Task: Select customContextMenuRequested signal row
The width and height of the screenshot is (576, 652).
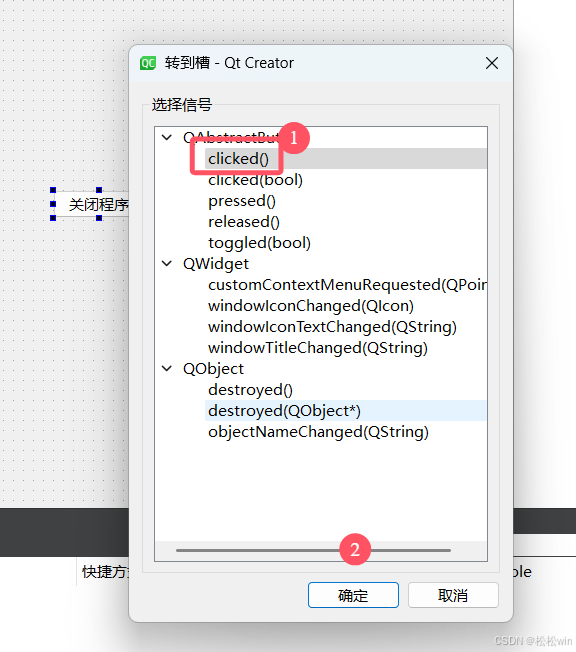Action: [347, 285]
